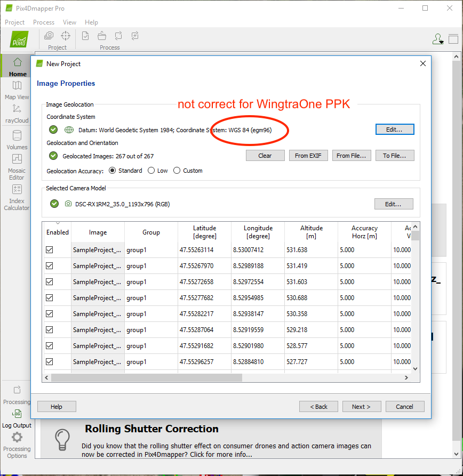Open the Index Calculator

[17, 196]
